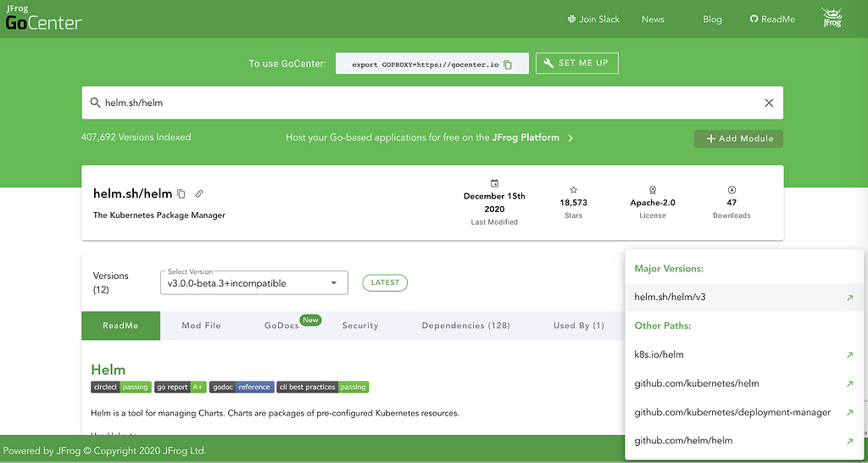This screenshot has width=868, height=463.
Task: Click the 'Versions (12)' label
Action: point(111,282)
